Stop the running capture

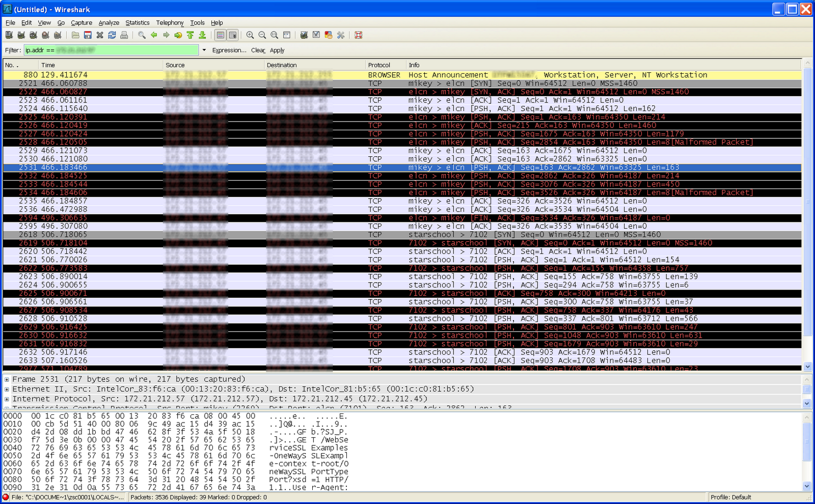coord(45,35)
